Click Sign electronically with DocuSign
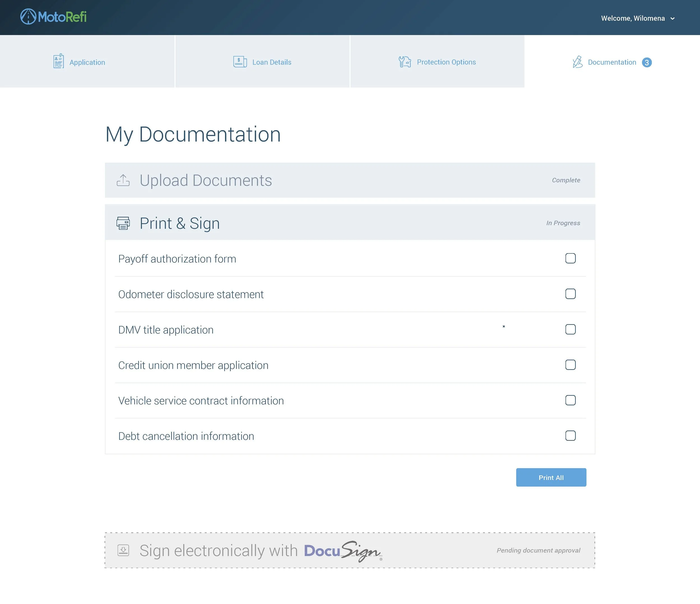 point(260,550)
